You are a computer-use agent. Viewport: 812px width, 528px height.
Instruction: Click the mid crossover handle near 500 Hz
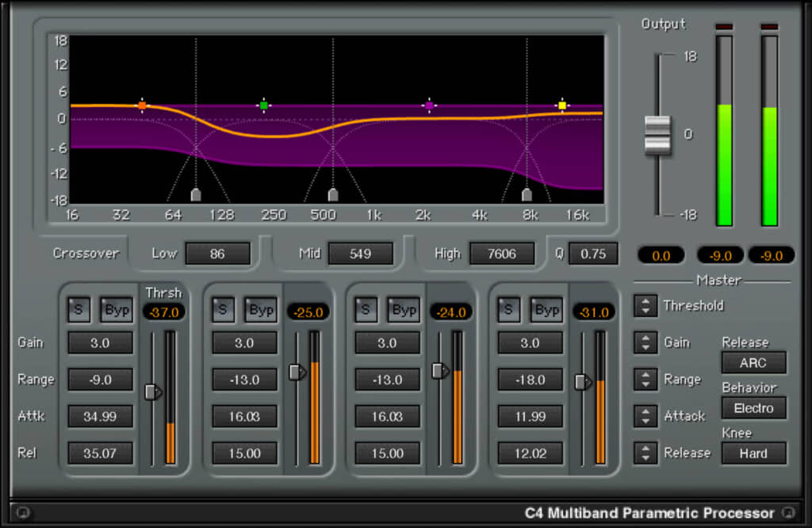click(333, 194)
